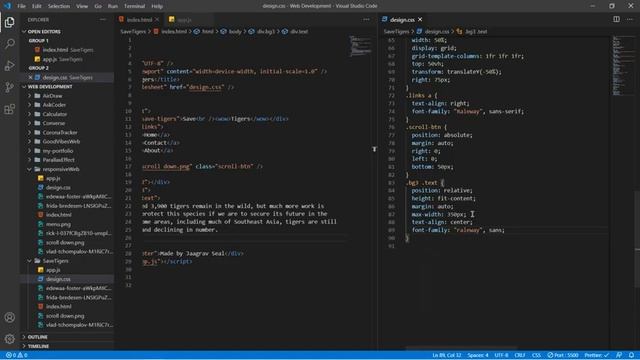Viewport: 640px width, 360px height.
Task: Open the Terminal menu
Action: tap(134, 6)
